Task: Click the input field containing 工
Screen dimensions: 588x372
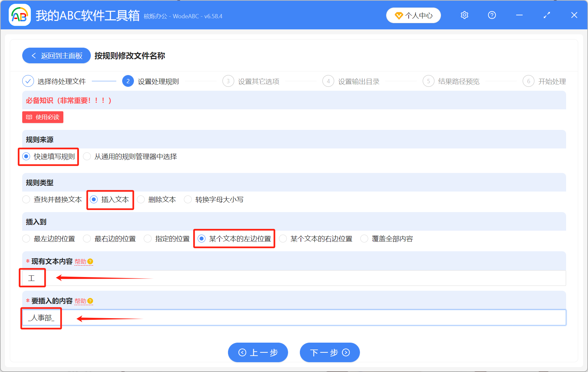Action: point(32,278)
